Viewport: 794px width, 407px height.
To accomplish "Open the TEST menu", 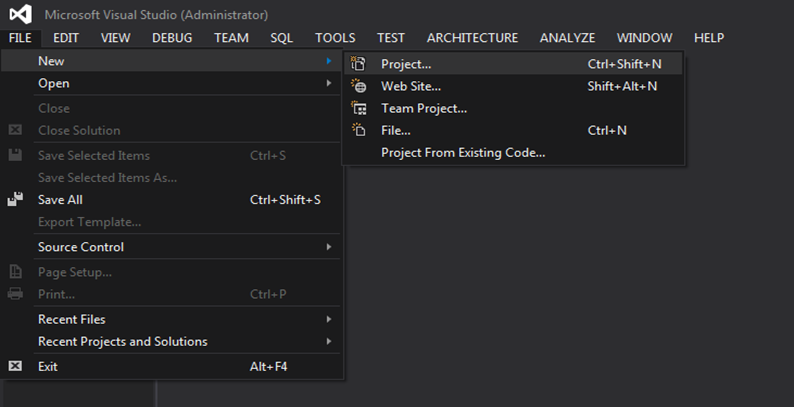I will 391,38.
